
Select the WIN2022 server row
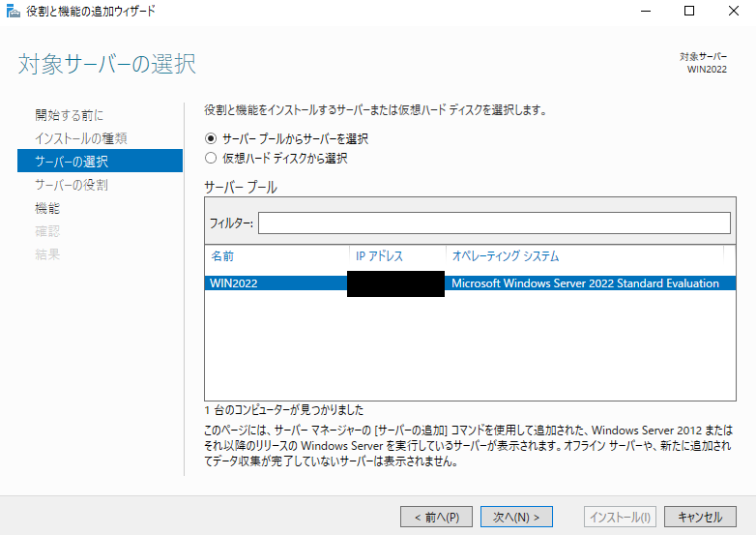tap(464, 283)
